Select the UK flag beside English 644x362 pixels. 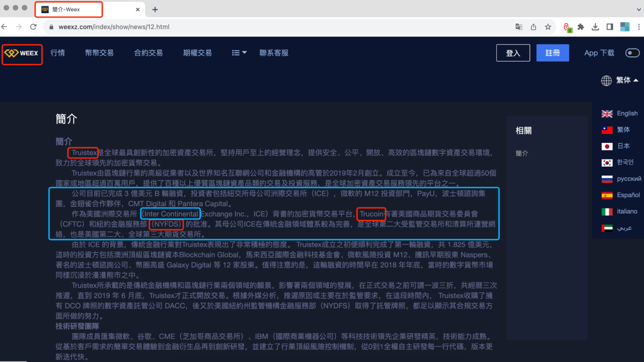coord(607,113)
